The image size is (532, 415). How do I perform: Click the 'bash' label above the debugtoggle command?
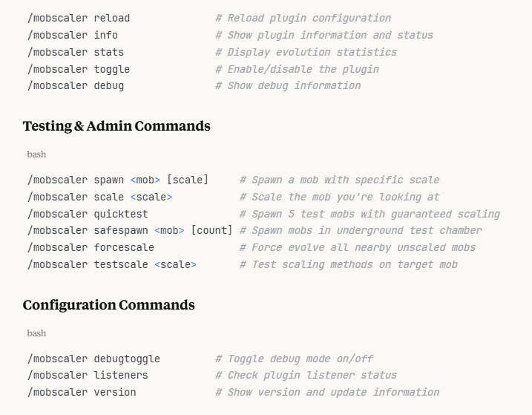(x=36, y=333)
